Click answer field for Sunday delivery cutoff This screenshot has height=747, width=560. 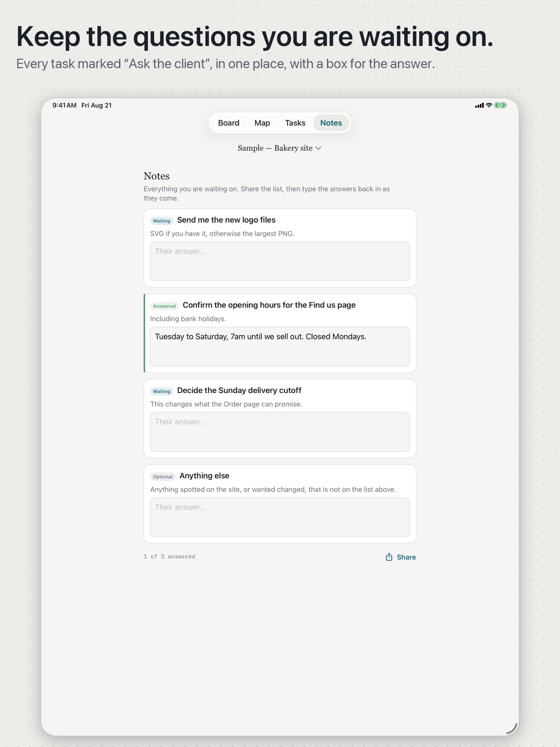(x=280, y=432)
